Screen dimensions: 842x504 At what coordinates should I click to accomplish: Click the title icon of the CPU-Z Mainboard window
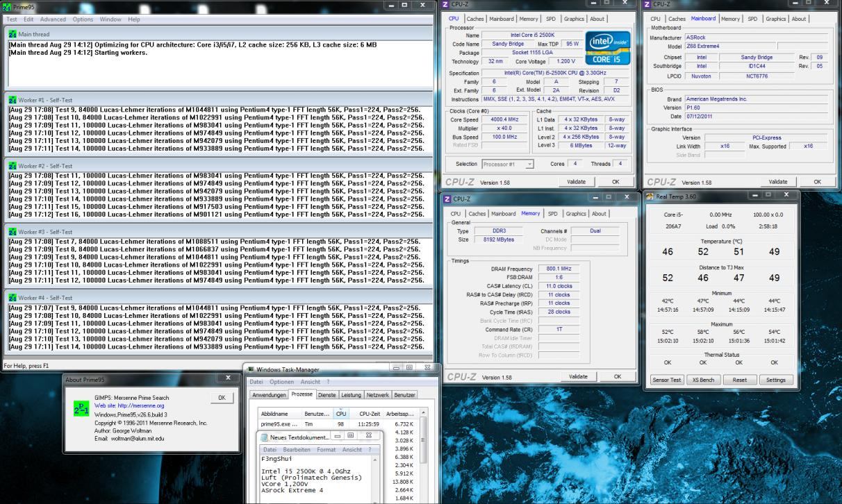point(648,5)
